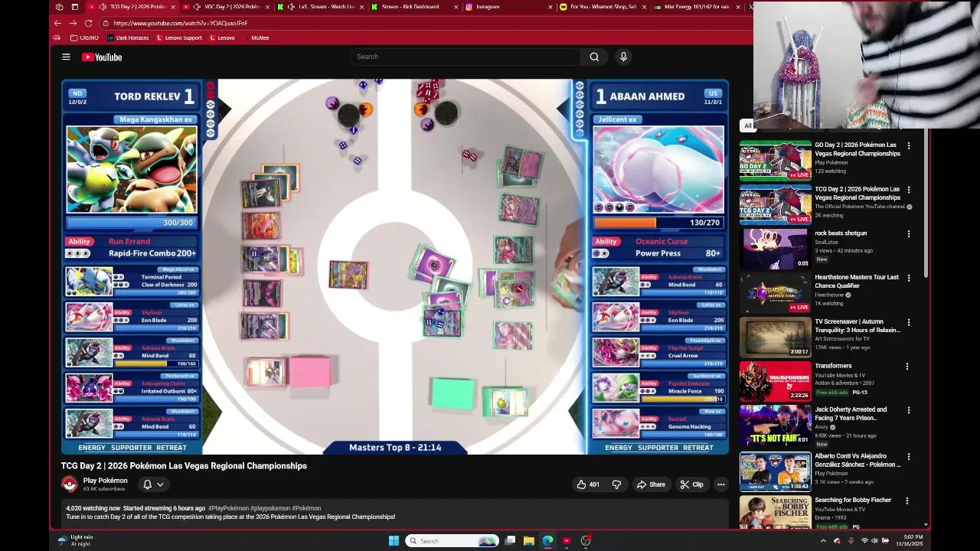Open Alberto Conti Vs Alejandro González thumbnail
The image size is (980, 551).
point(775,471)
